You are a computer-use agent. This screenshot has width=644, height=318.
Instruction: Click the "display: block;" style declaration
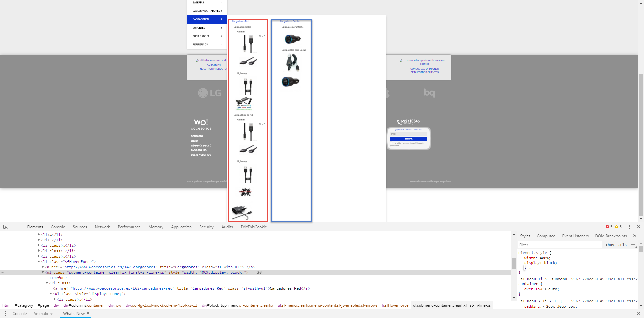[541, 263]
